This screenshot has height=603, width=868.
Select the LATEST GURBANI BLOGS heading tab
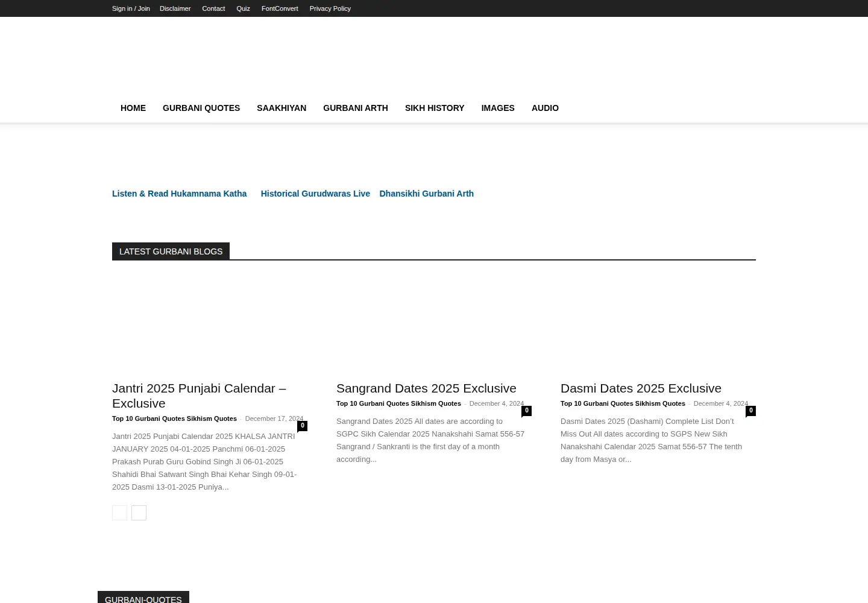click(x=171, y=251)
